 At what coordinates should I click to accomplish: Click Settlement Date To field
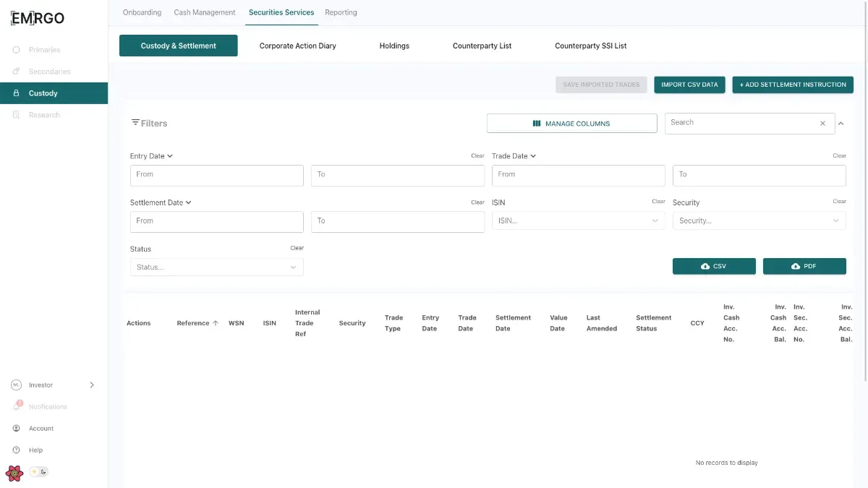[x=398, y=222]
